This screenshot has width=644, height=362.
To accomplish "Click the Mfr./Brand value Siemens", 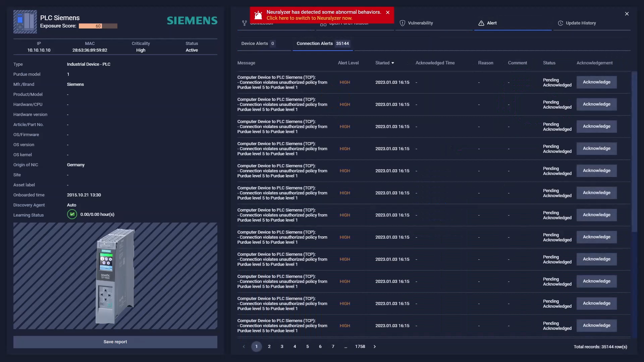I will click(75, 84).
